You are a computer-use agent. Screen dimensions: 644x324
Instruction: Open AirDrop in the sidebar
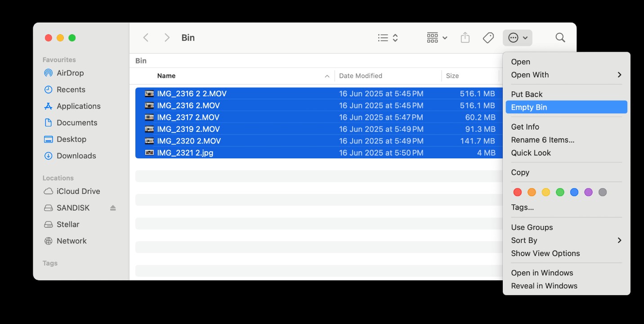click(x=70, y=73)
